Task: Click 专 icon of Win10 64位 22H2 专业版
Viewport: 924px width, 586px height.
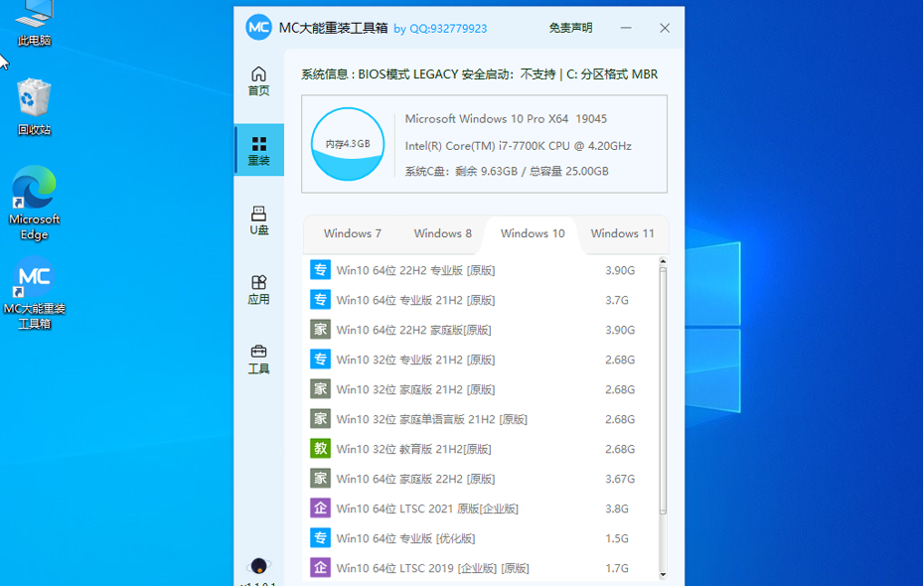Action: click(x=321, y=270)
